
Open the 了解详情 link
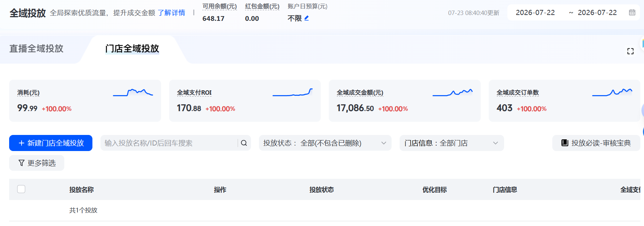tap(171, 13)
